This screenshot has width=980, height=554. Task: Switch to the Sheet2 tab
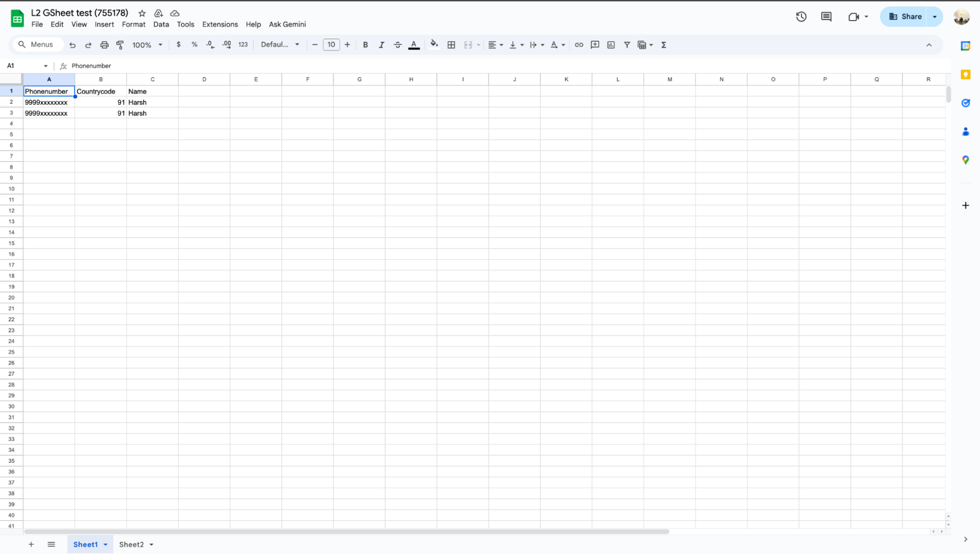pos(131,545)
